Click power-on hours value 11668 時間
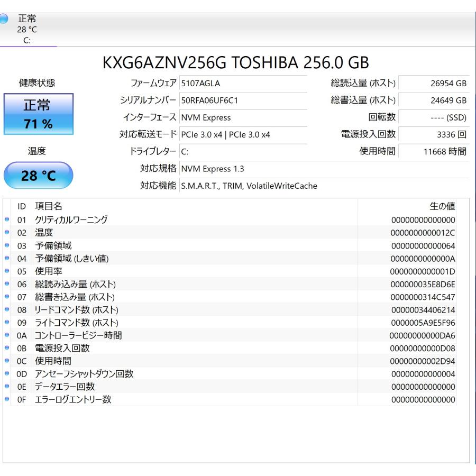 click(x=434, y=151)
